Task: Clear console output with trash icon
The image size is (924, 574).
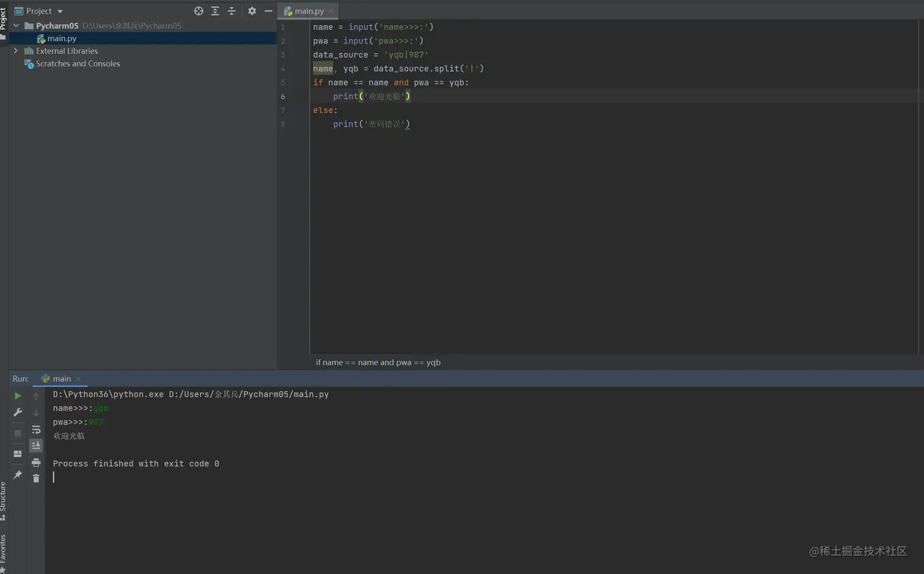Action: pos(36,478)
